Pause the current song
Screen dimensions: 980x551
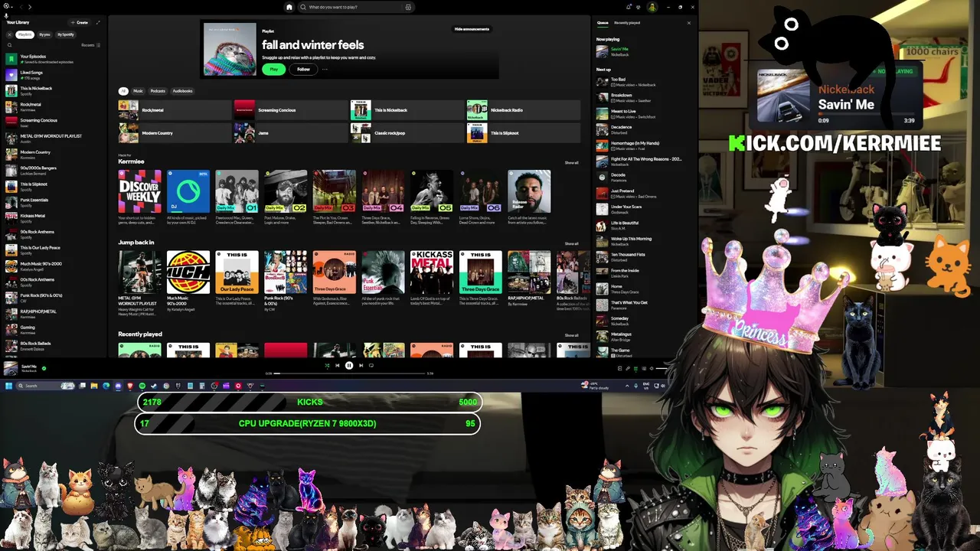pos(349,366)
